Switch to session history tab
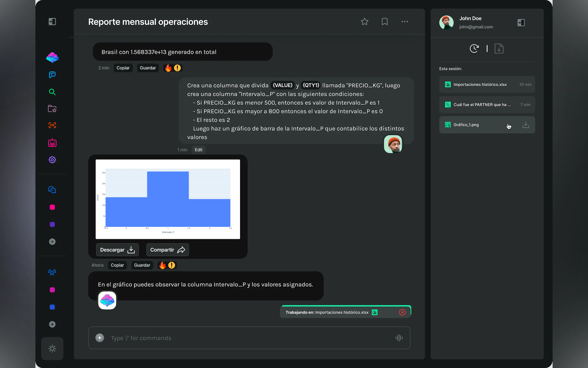 (x=474, y=48)
